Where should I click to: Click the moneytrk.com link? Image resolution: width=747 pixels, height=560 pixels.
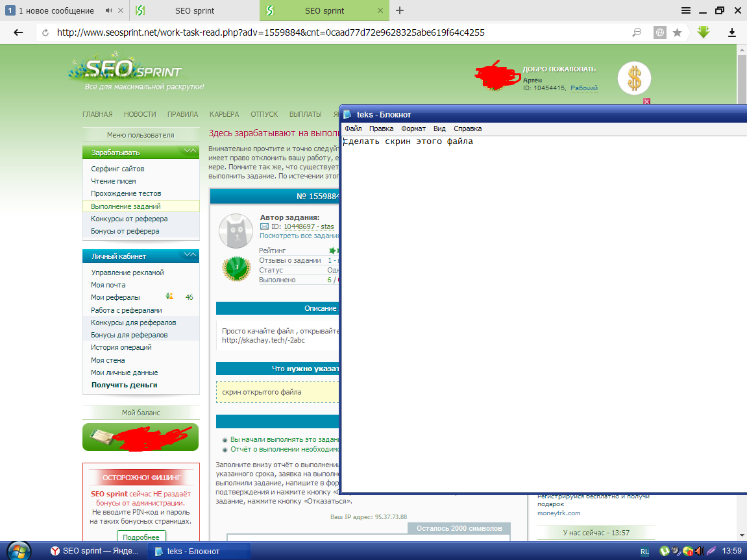pyautogui.click(x=558, y=513)
